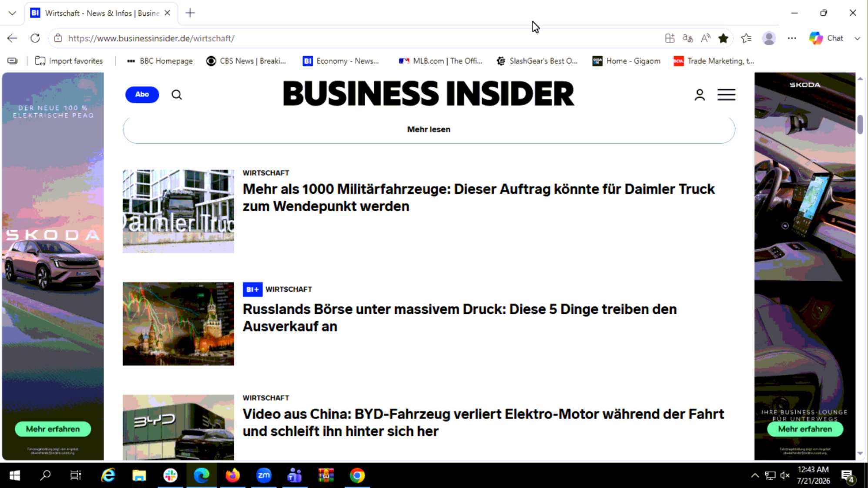Open Windows taskbar search

tap(45, 475)
